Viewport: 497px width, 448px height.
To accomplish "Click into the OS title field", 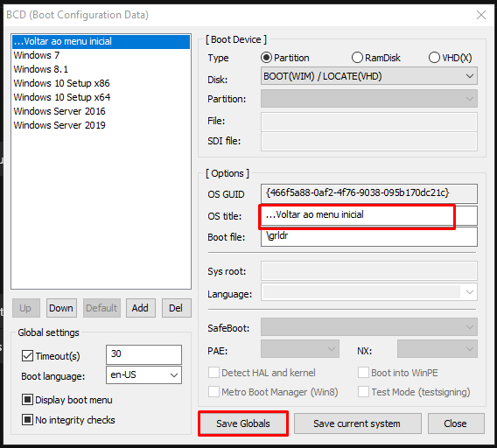I will click(x=369, y=215).
